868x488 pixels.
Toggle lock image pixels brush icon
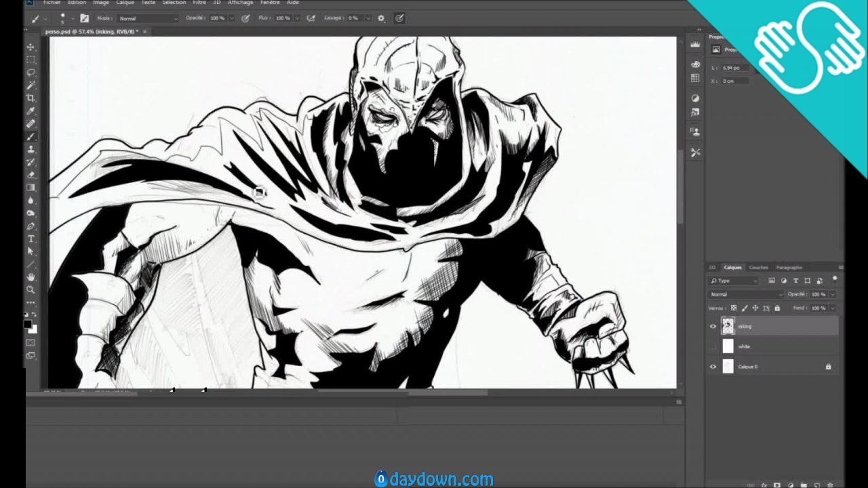745,308
